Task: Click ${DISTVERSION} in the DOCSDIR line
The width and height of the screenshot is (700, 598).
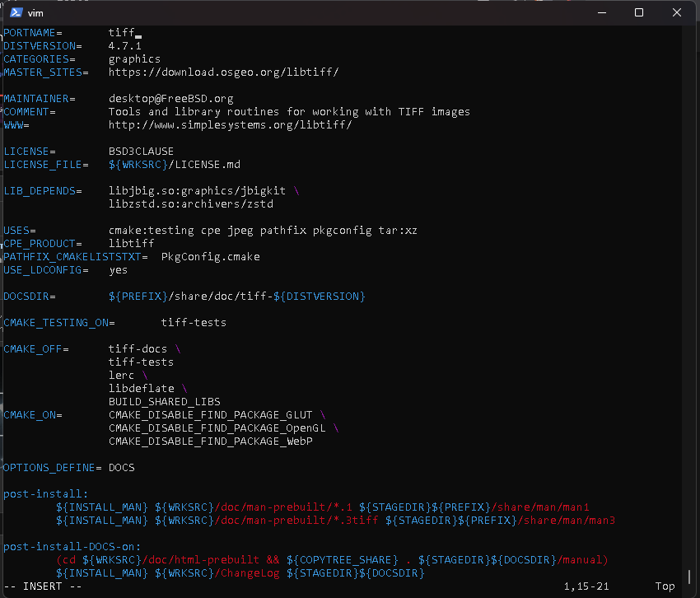Action: [x=320, y=297]
